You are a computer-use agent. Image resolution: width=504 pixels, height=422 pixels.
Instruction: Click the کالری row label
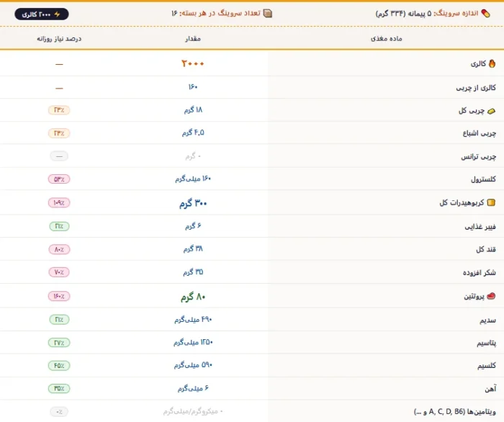(x=478, y=63)
